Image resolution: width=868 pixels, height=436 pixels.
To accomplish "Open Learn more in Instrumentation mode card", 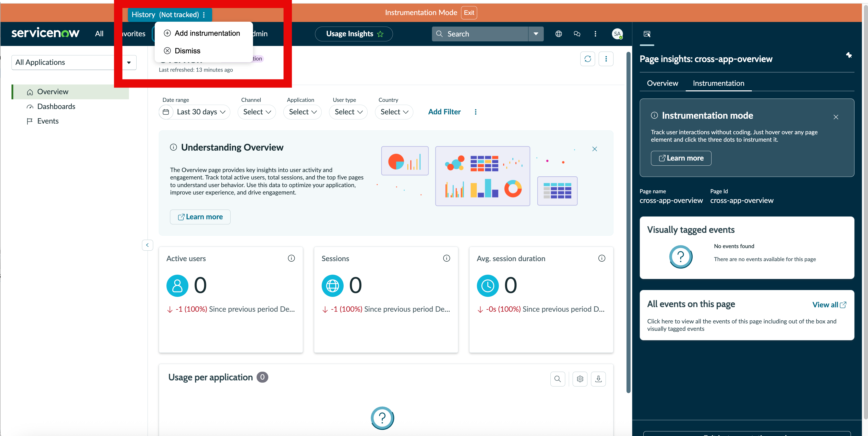I will coord(681,158).
